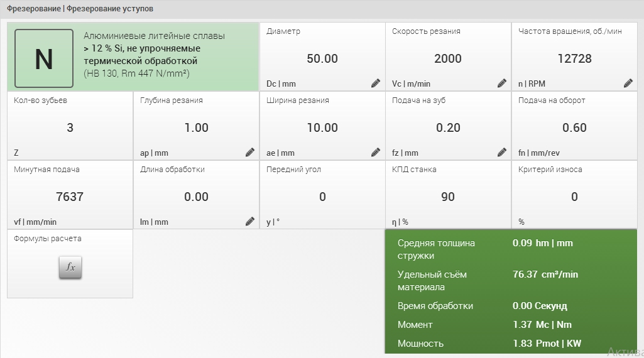Edit the Диаметр value with pencil icon
Screen dimensions: 644x358
click(x=376, y=83)
